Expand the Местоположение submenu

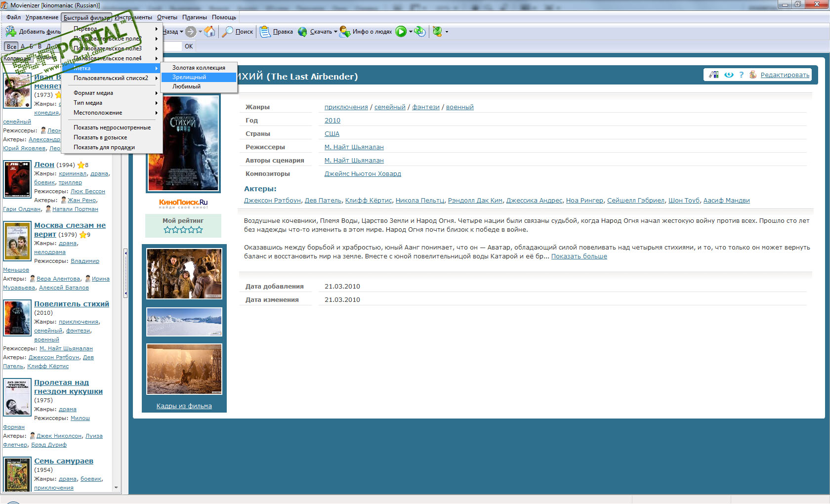(x=112, y=113)
